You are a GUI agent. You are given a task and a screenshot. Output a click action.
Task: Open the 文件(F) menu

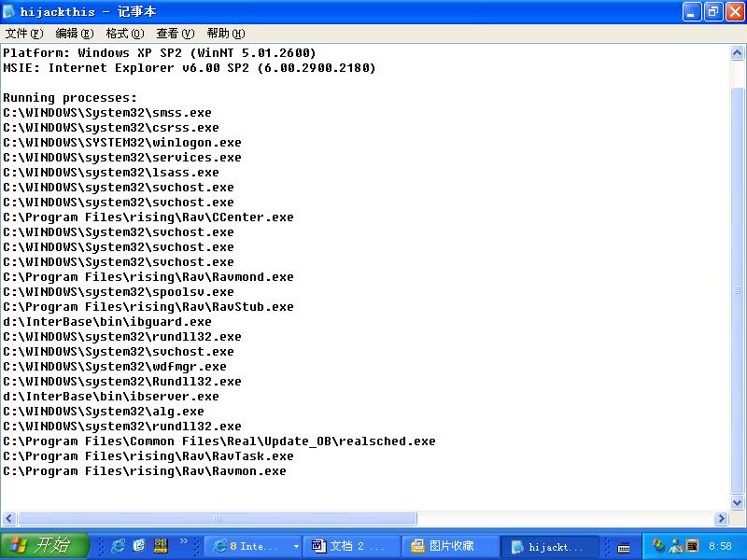tap(24, 34)
